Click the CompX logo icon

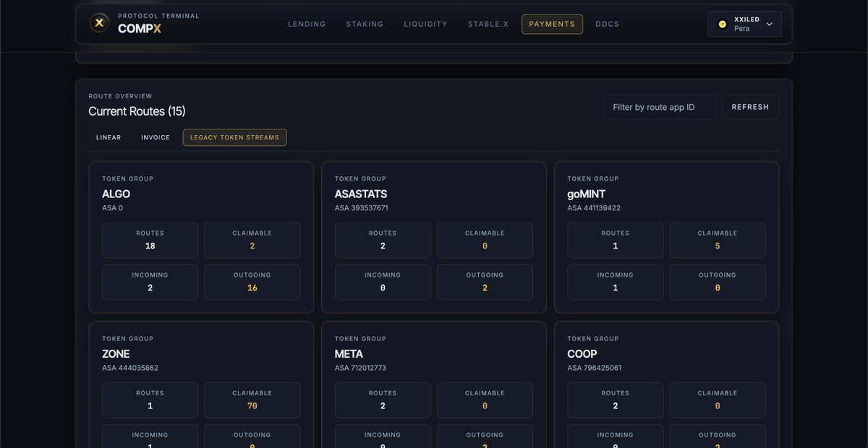point(100,24)
